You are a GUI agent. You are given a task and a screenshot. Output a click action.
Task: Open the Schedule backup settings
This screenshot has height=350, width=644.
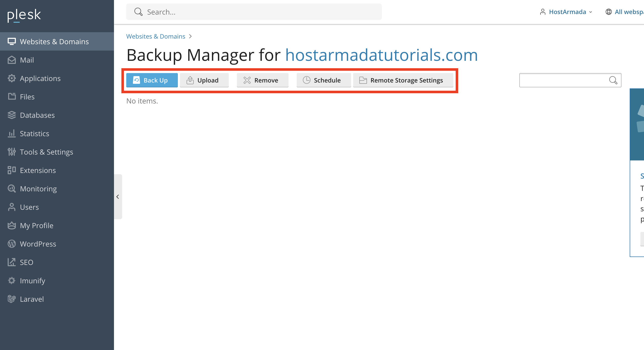coord(324,80)
